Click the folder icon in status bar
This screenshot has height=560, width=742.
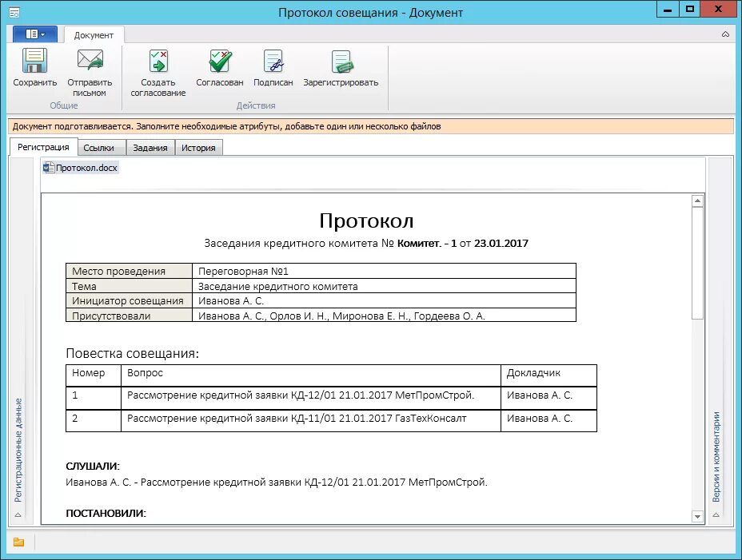pos(19,542)
